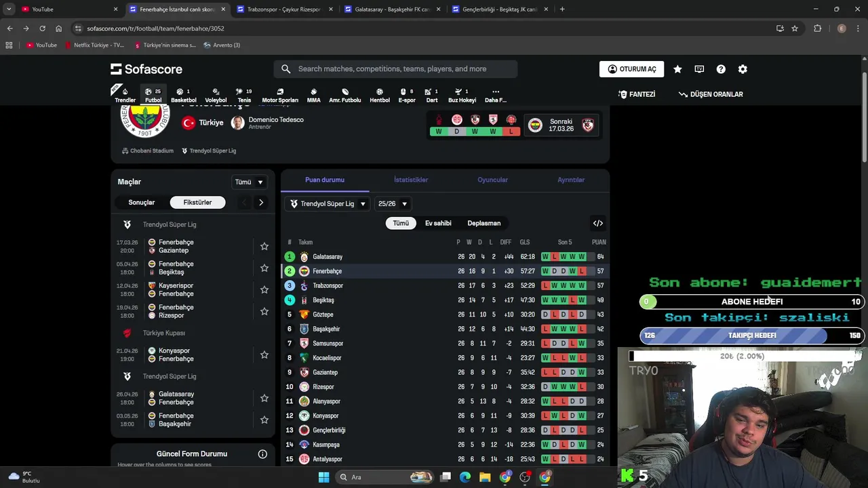
Task: Open the Buz Hokeyi category
Action: coord(462,95)
